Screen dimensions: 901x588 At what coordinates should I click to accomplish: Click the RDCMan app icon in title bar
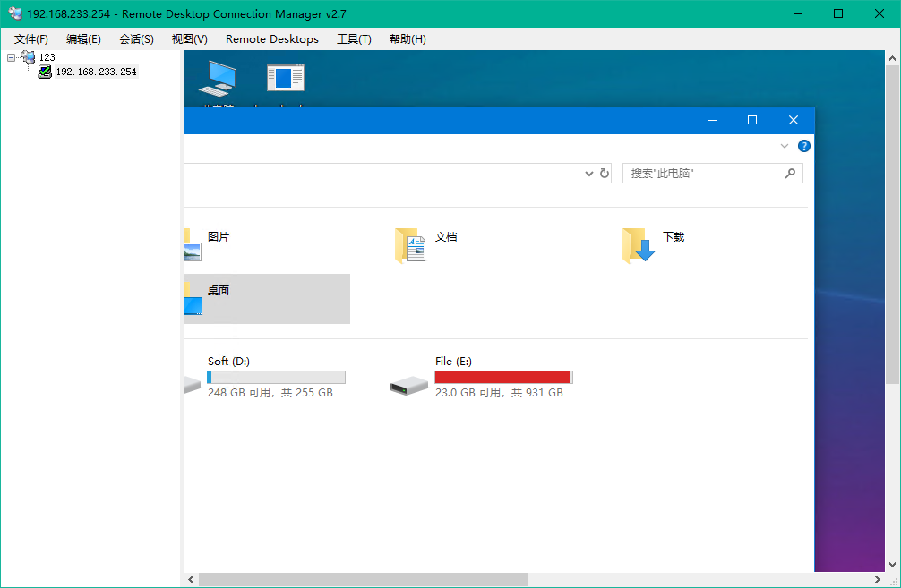coord(15,13)
